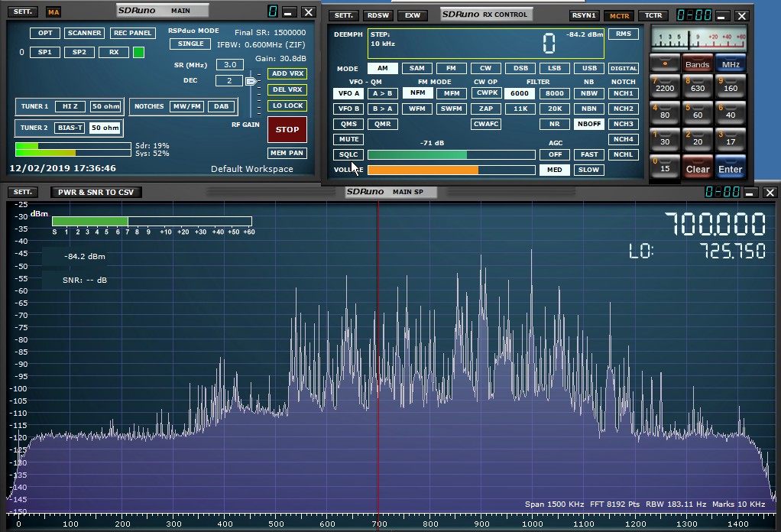This screenshot has height=532, width=781.
Task: Click the MEM PAN button
Action: [x=287, y=153]
